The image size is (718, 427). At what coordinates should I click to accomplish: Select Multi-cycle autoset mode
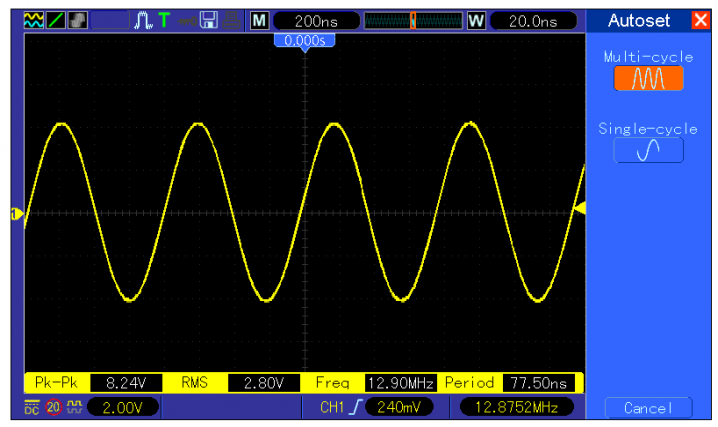(x=648, y=78)
